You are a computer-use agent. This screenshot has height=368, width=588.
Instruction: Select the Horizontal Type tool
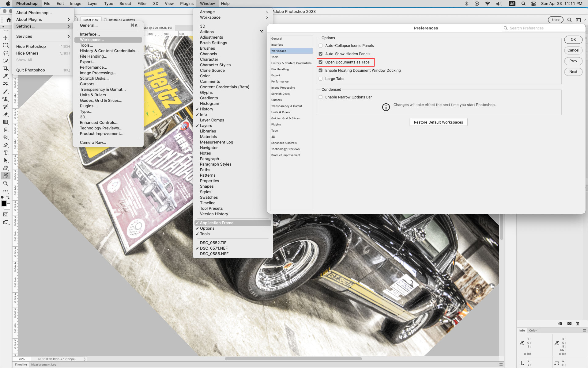[x=6, y=152]
